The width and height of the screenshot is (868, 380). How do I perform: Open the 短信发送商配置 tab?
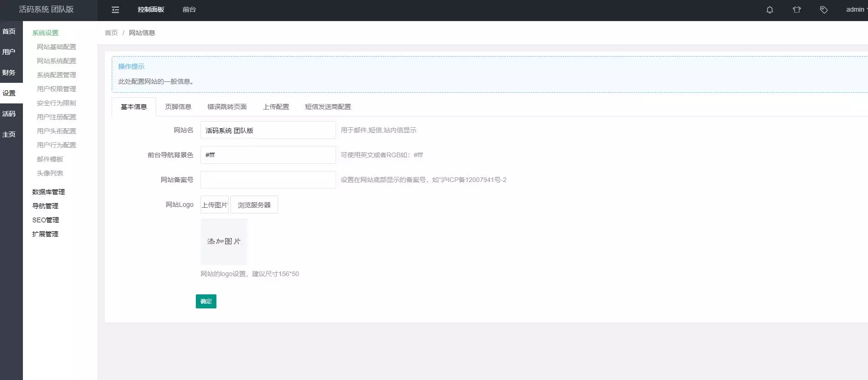(328, 107)
